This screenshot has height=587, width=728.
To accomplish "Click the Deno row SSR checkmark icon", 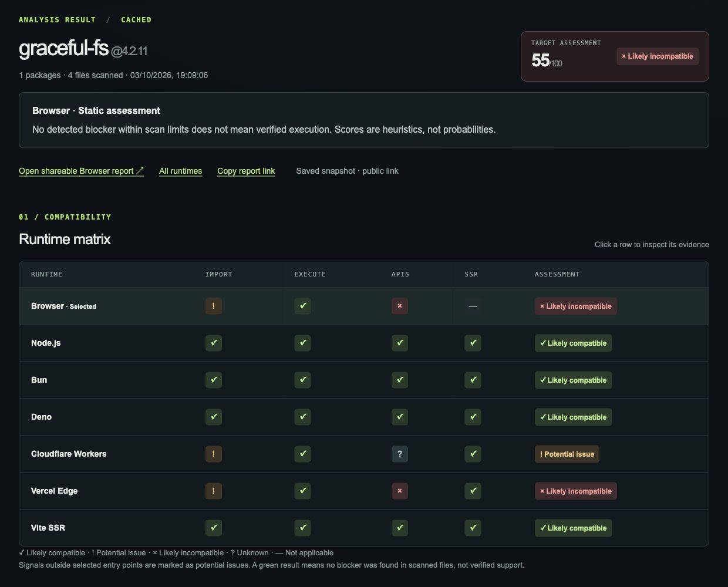I will point(473,417).
